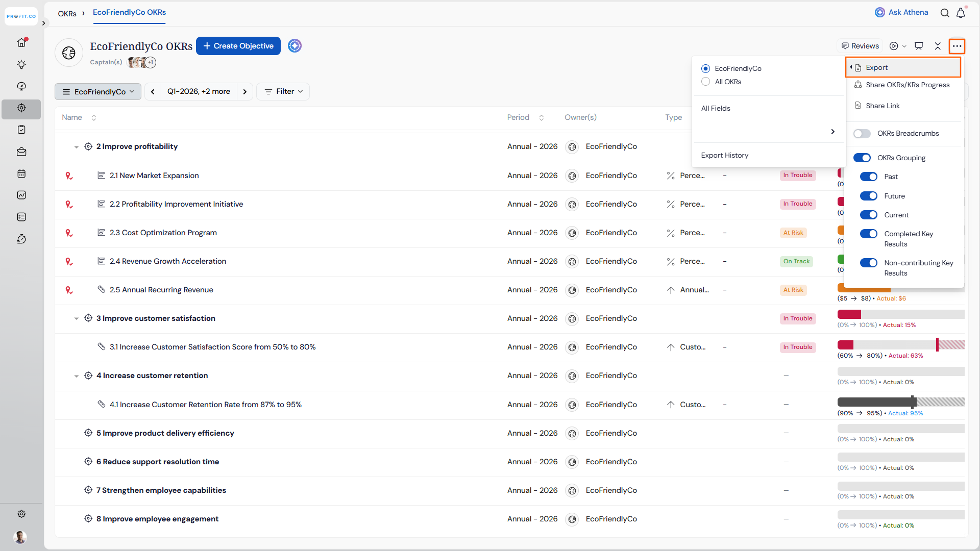Enable the OKRs Breadcrumbs toggle
The width and height of the screenshot is (980, 551).
pyautogui.click(x=862, y=134)
